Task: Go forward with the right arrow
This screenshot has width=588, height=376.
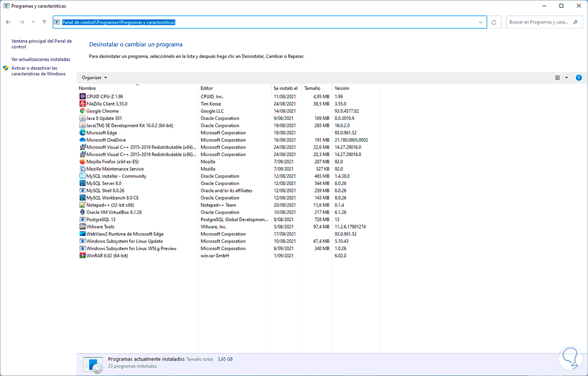Action: pyautogui.click(x=22, y=22)
